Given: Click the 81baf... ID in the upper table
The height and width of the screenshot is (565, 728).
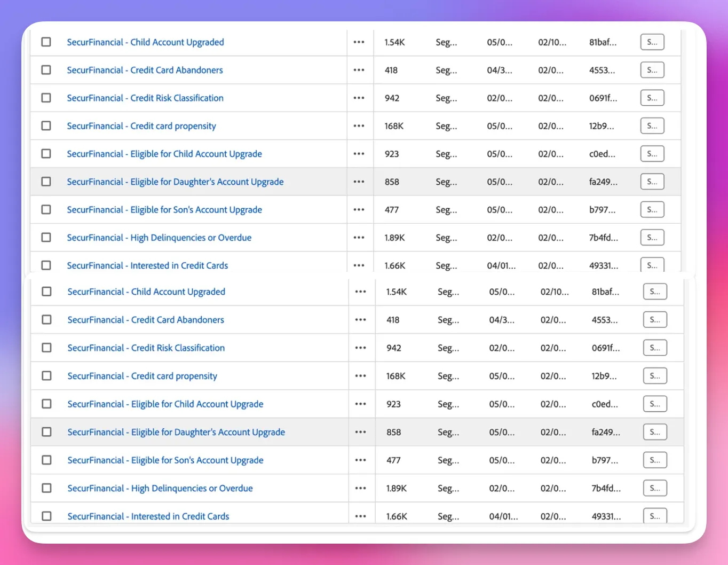Looking at the screenshot, I should click(603, 42).
